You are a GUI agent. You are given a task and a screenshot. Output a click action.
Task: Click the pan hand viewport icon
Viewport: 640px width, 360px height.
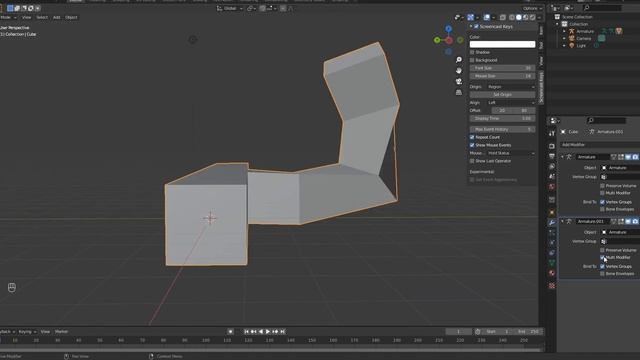459,71
